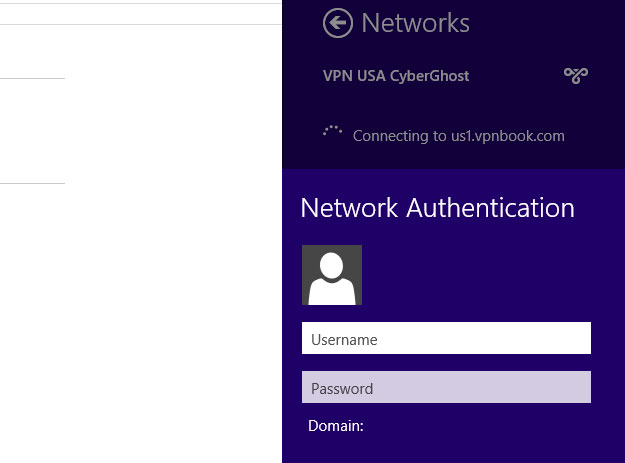Click the VPN connection icon beside CyberGhost
The height and width of the screenshot is (463, 625).
[x=576, y=75]
